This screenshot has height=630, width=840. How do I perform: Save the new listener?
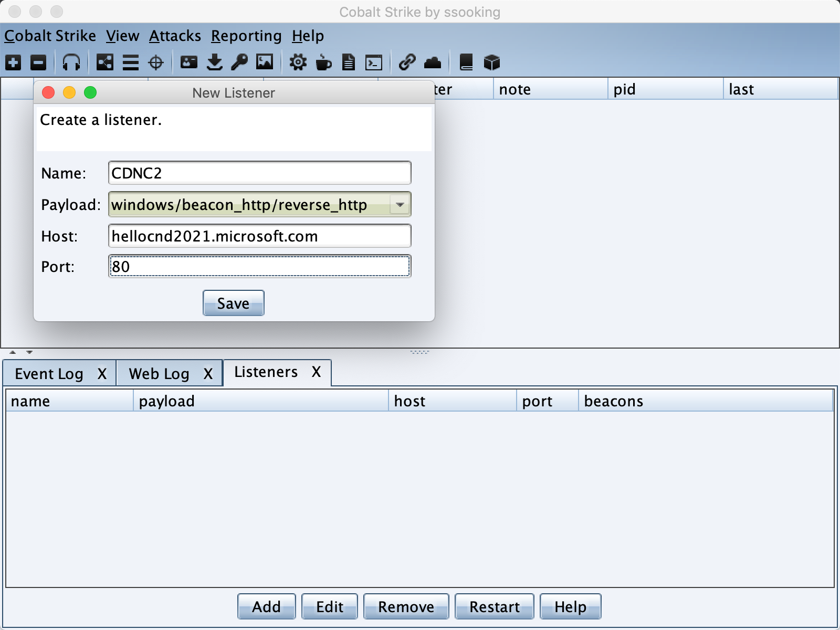[234, 303]
